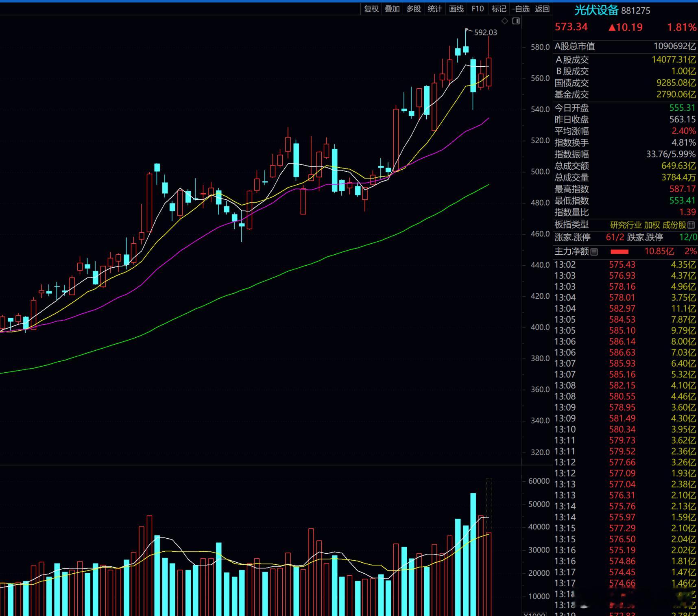Select 叠加 to overlay another index
The image size is (698, 616).
coord(393,9)
